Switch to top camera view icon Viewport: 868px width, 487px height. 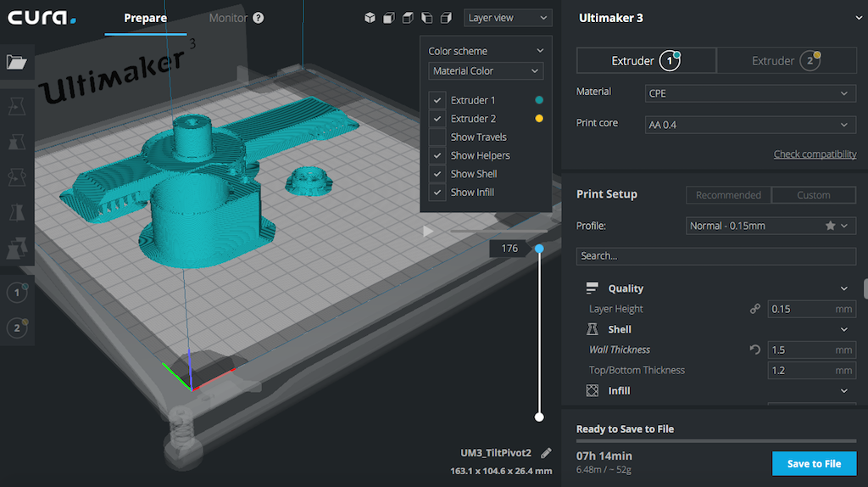(x=408, y=18)
